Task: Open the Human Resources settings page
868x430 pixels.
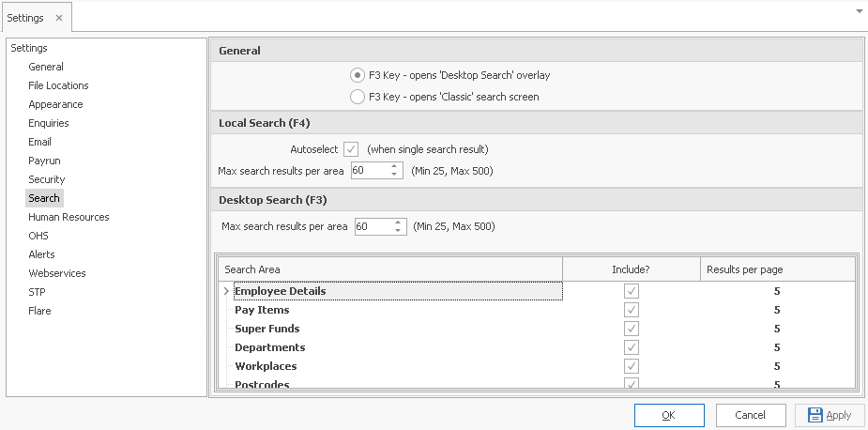Action: [69, 217]
